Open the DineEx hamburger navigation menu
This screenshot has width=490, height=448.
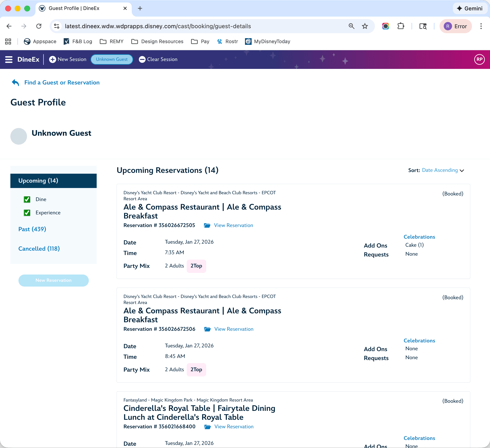pyautogui.click(x=9, y=60)
